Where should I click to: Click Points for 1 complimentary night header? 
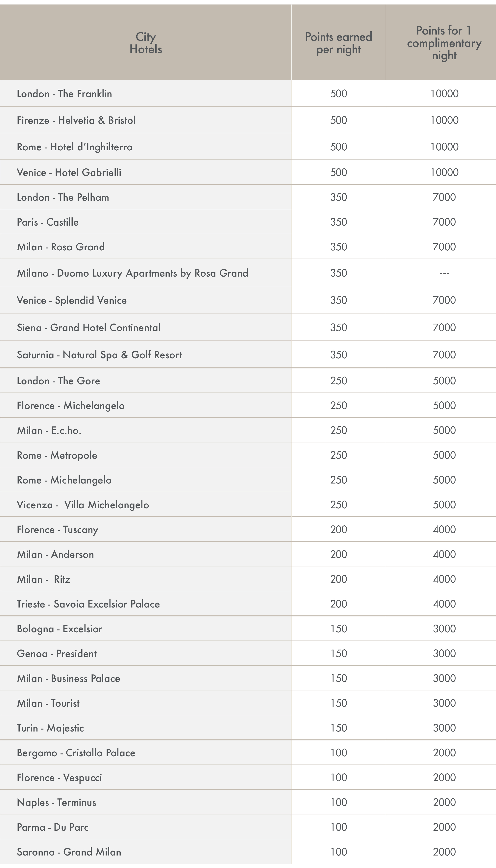pyautogui.click(x=444, y=43)
